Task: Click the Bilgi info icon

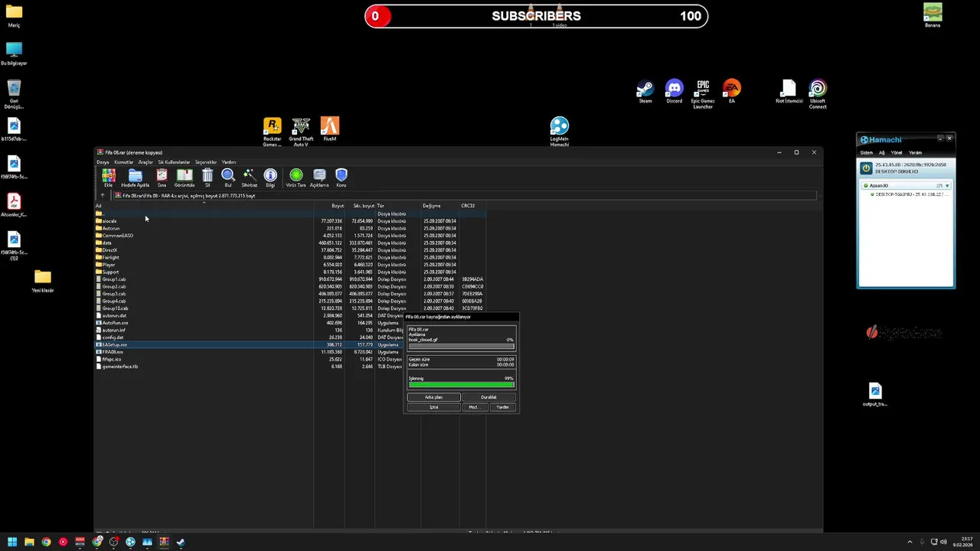Action: point(270,178)
